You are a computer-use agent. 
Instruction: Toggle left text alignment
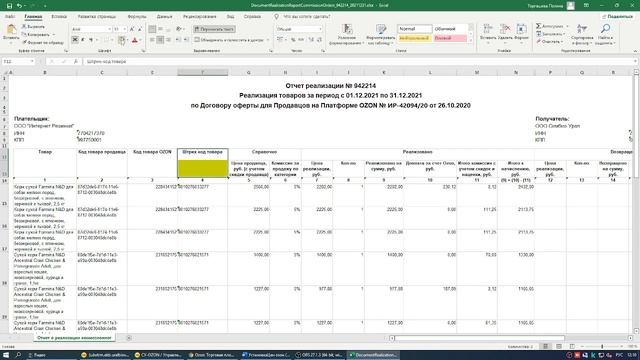coord(152,40)
